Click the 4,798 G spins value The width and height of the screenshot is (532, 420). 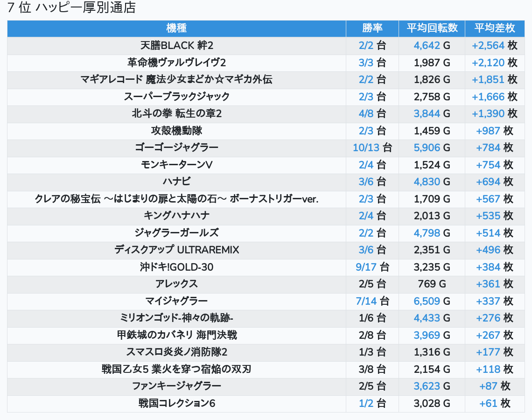[x=432, y=233]
